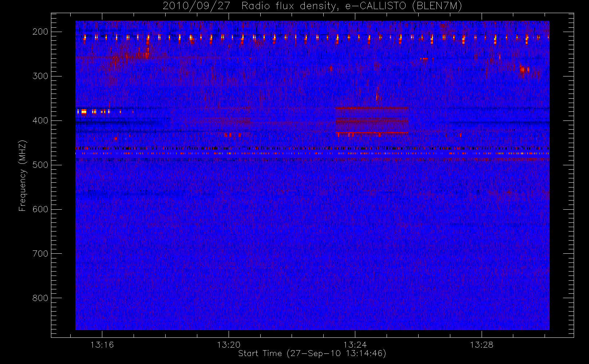The height and width of the screenshot is (364, 589).
Task: Click the 13:16 time tick label
Action: pos(102,345)
